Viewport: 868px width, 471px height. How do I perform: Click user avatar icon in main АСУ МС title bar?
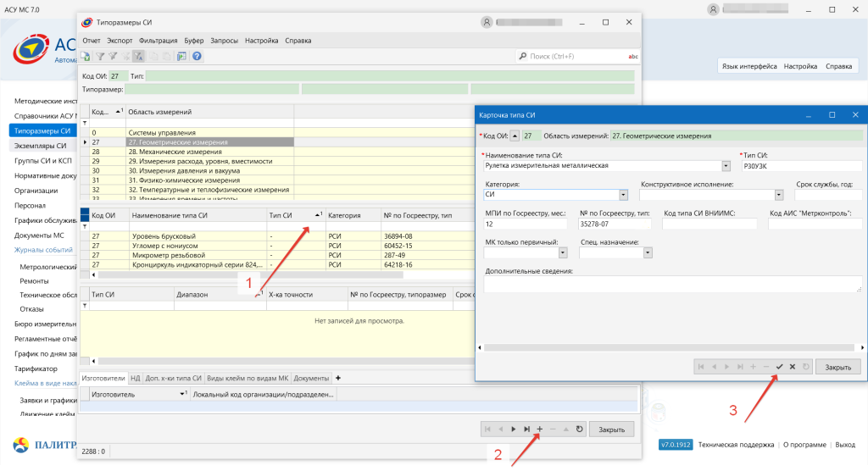(x=713, y=9)
